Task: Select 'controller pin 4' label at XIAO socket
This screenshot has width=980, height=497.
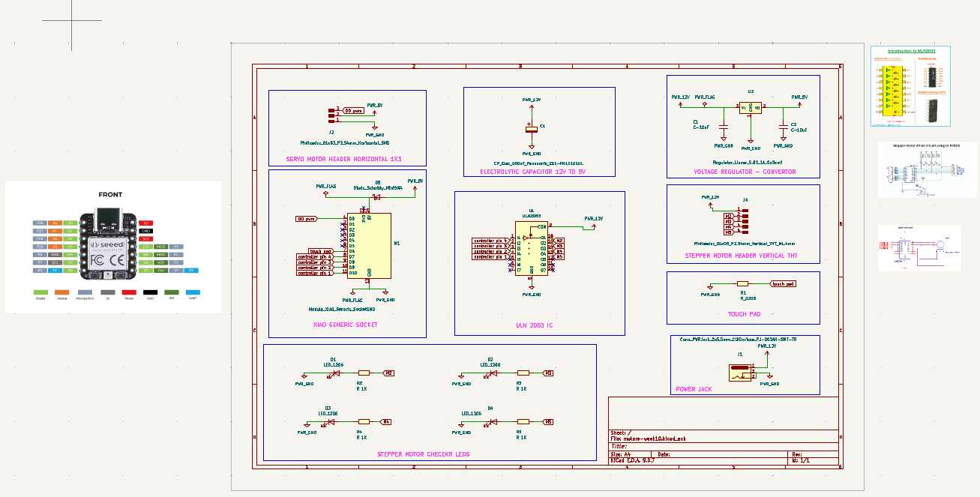Action: (315, 257)
